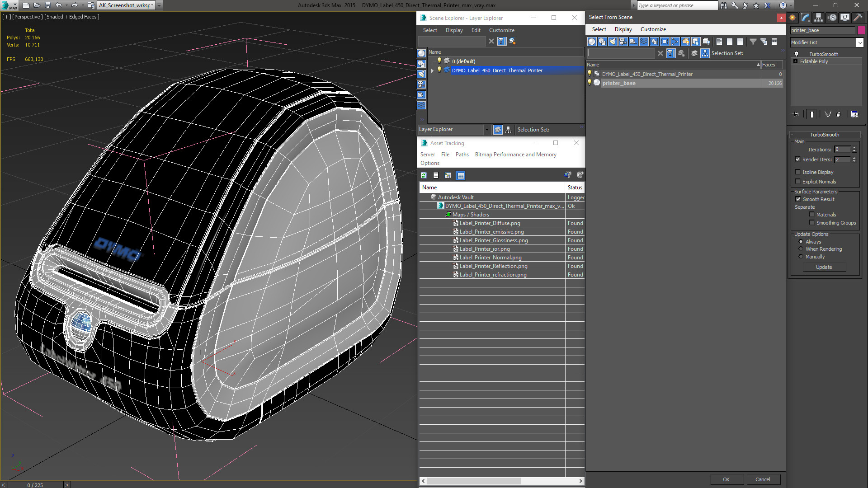Toggle Display Bone Objects filter in Select From Scene

point(675,42)
